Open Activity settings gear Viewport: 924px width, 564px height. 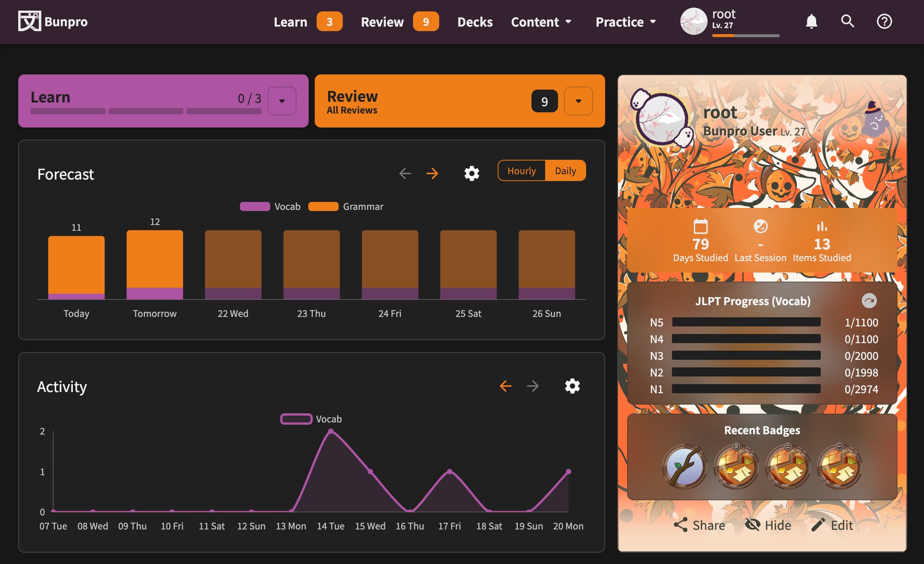[x=572, y=386]
